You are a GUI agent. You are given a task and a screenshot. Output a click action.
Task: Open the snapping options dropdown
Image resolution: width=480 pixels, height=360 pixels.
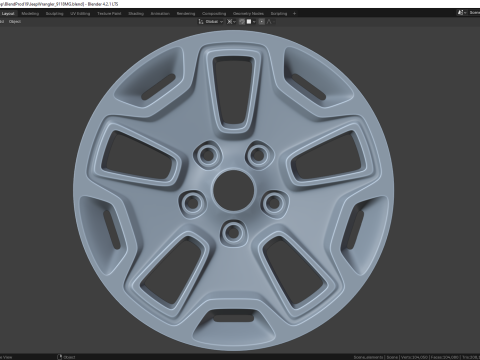251,22
